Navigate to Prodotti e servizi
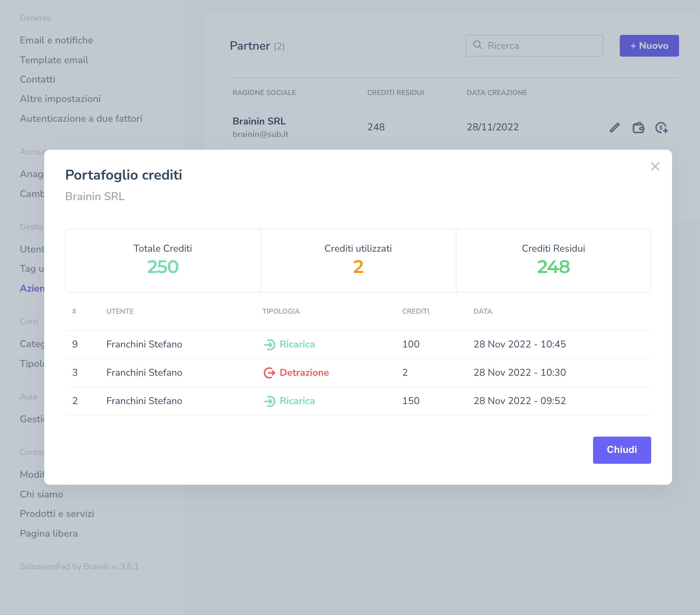 [57, 514]
